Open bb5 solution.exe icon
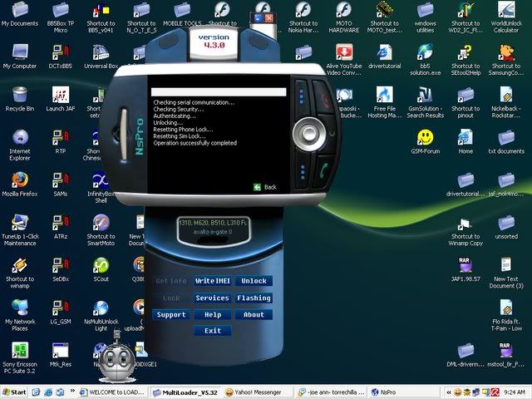532x399 pixels. (425, 60)
